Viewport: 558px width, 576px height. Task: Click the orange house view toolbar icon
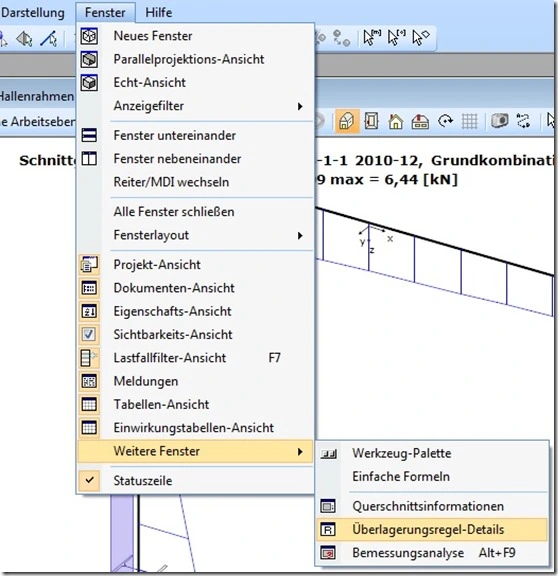click(x=346, y=121)
